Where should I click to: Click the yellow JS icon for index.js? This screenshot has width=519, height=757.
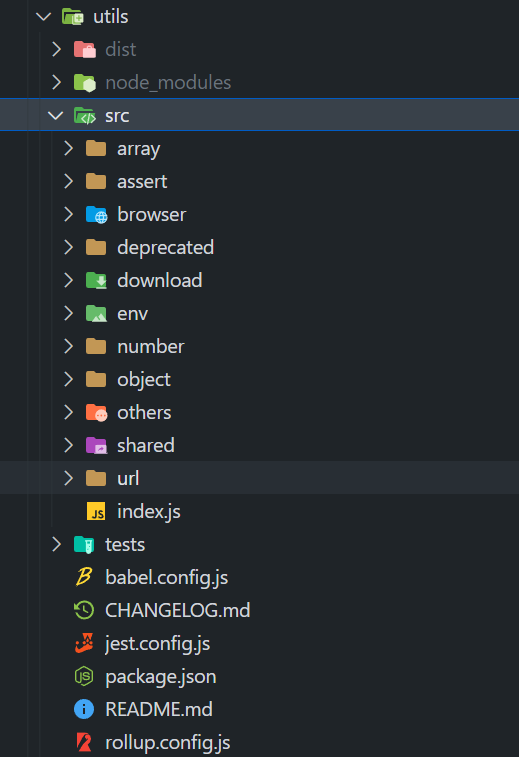(96, 511)
